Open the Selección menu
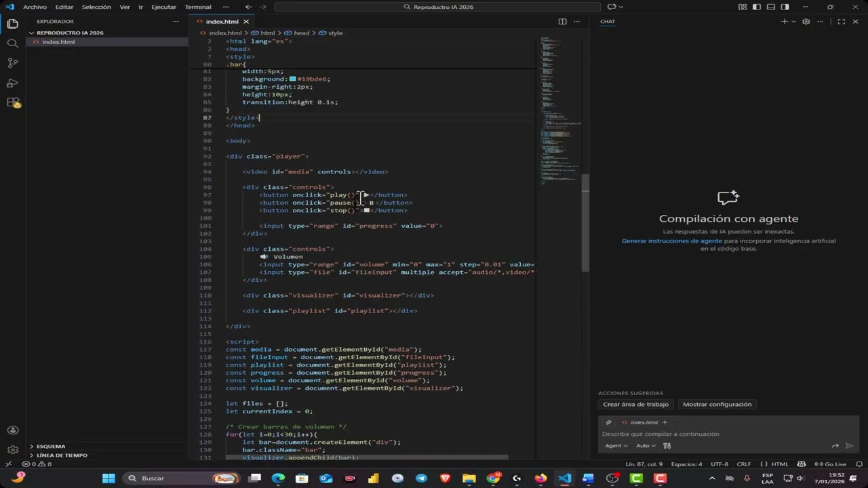Screen dimensions: 868x488 [x=96, y=7]
